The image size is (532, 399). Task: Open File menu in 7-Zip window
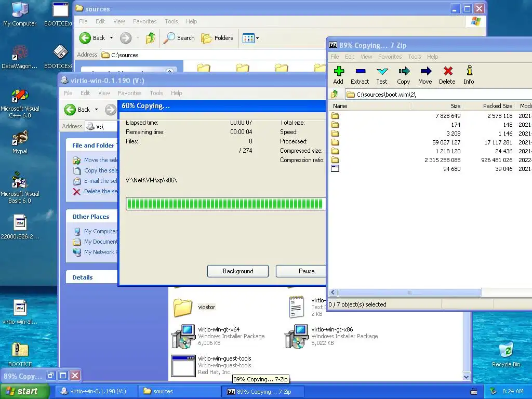coord(335,57)
